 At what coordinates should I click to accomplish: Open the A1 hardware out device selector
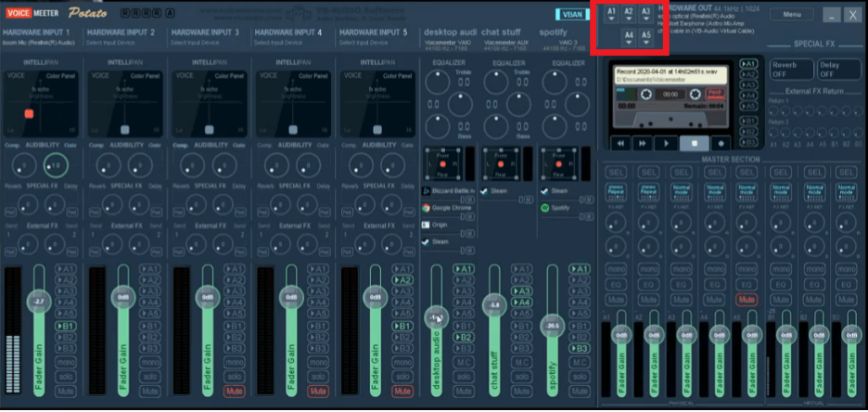[x=611, y=14]
